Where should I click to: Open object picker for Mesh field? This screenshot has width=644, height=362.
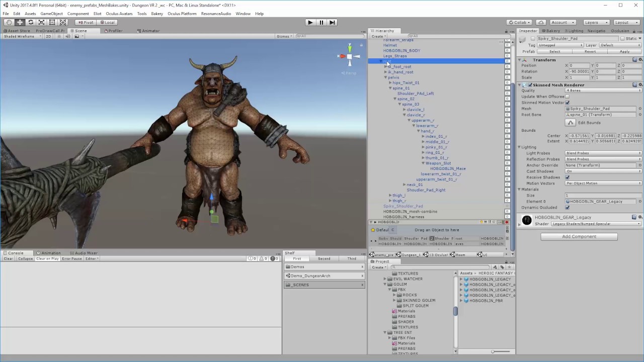640,109
